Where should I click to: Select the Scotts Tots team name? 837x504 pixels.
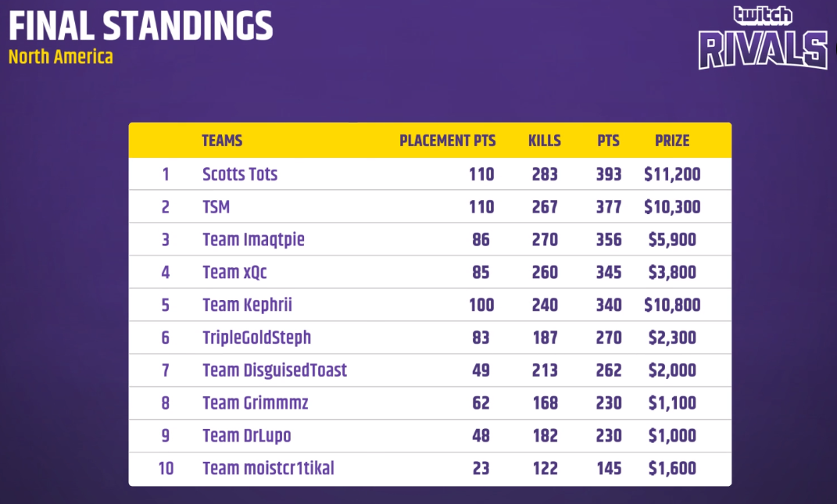240,173
